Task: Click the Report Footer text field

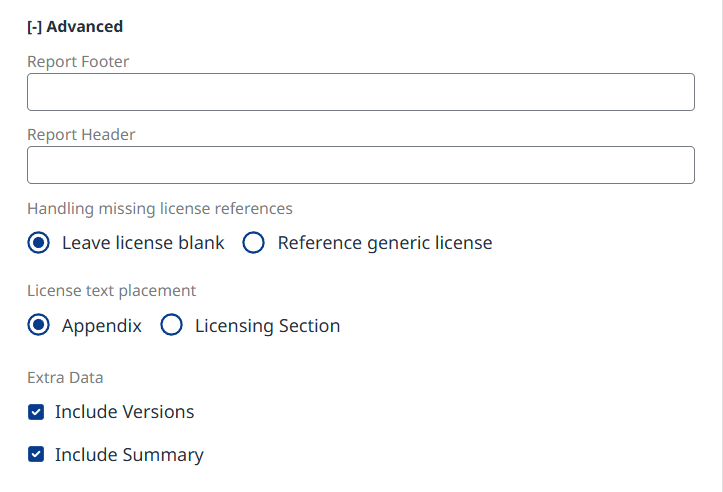Action: (x=360, y=92)
